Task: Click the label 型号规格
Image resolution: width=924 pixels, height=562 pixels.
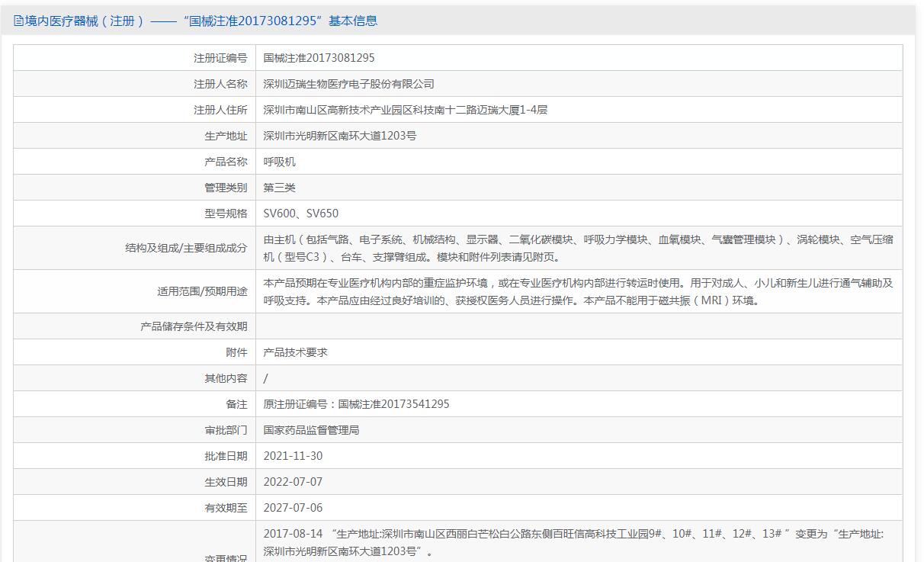Action: (x=226, y=214)
